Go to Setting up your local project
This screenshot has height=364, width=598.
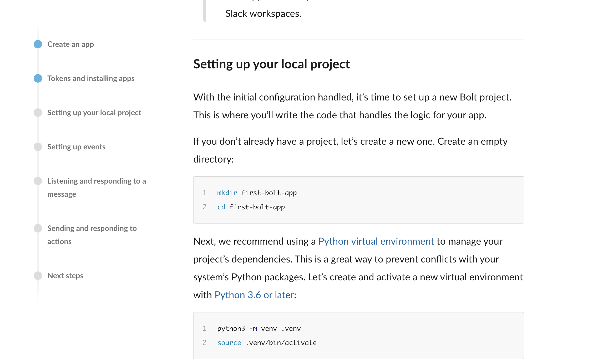click(x=94, y=113)
